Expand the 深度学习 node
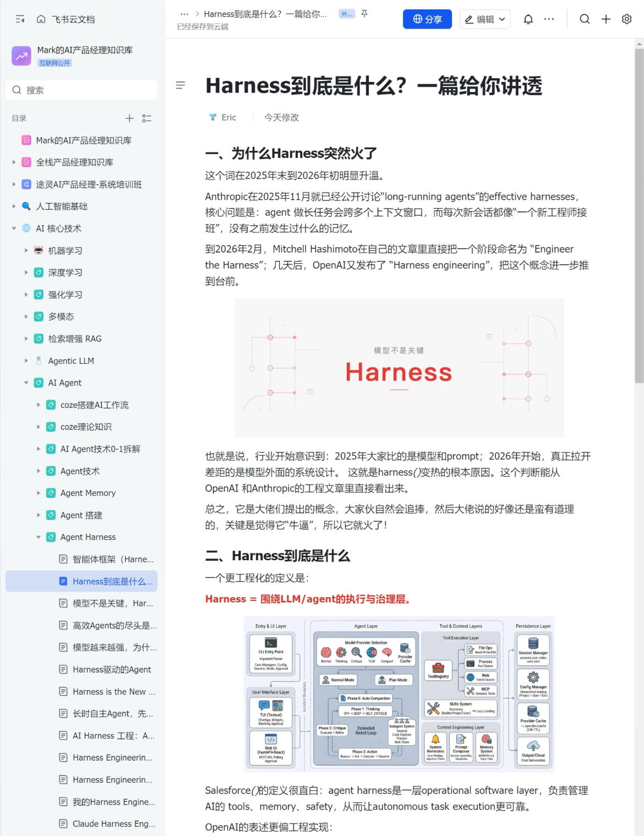 point(26,272)
